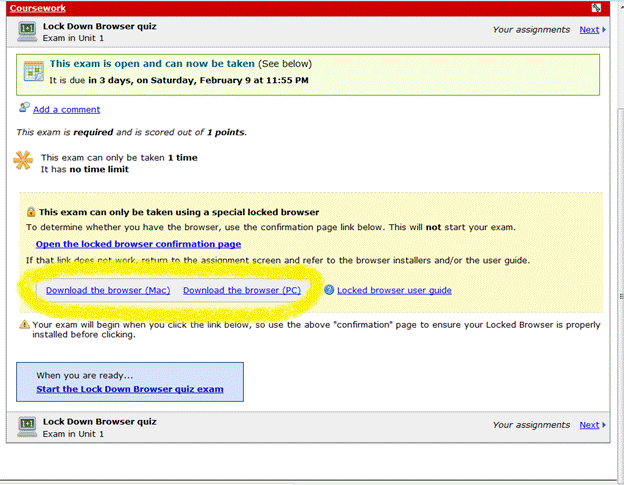The height and width of the screenshot is (485, 624).
Task: Click the 'When you are ready...' text
Action: tap(85, 376)
